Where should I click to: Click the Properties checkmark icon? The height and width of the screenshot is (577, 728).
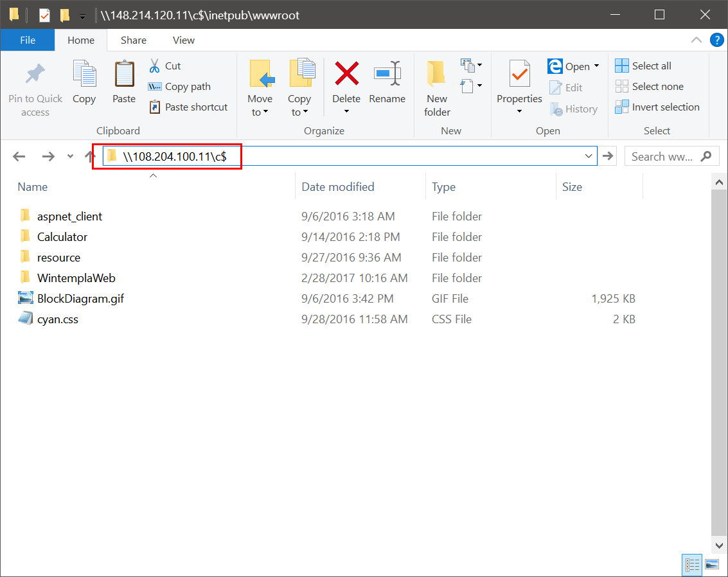click(x=520, y=73)
